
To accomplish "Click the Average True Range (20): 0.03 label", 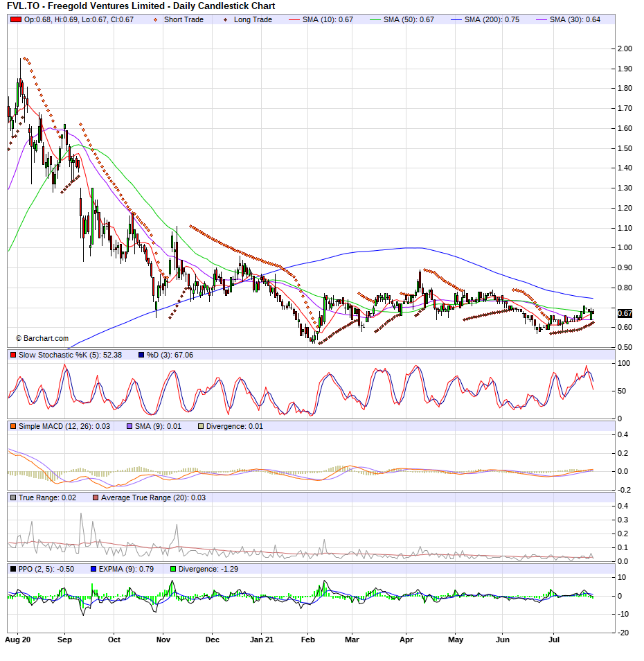I will (153, 497).
